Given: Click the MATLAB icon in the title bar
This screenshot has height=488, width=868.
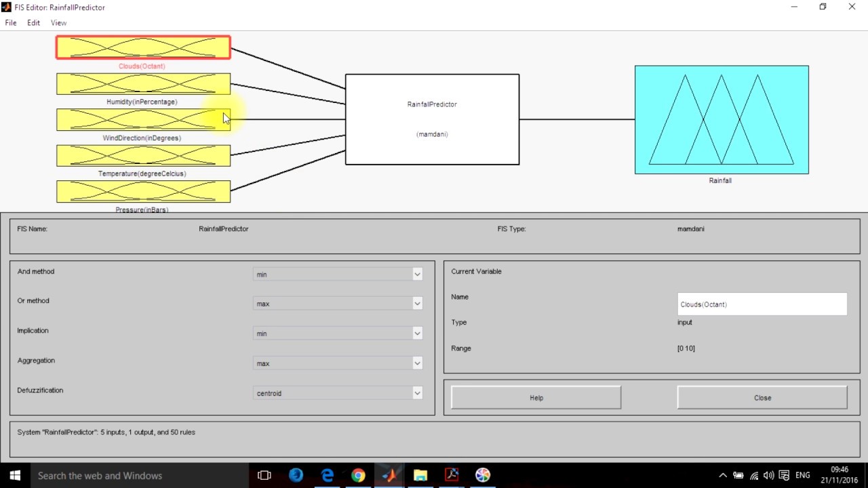Looking at the screenshot, I should (x=7, y=7).
